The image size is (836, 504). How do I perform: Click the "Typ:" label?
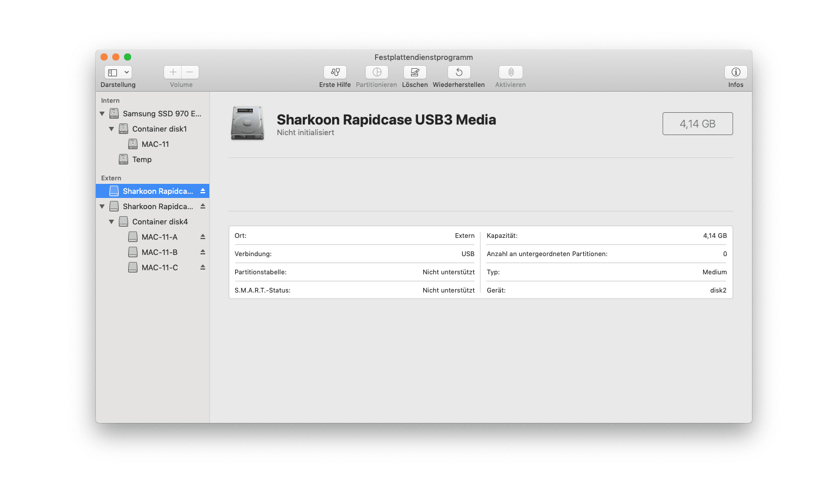(x=493, y=272)
